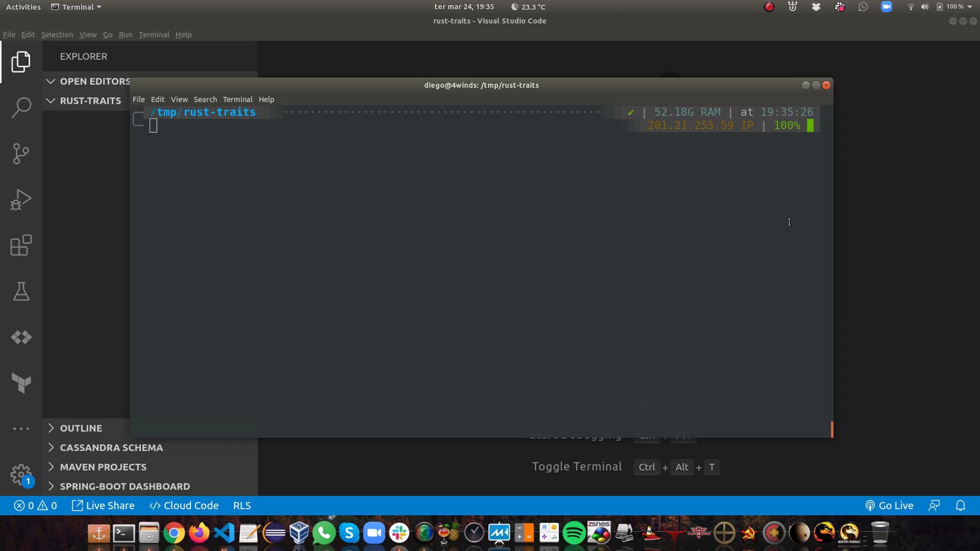Click Go Live in the status bar

coord(889,506)
